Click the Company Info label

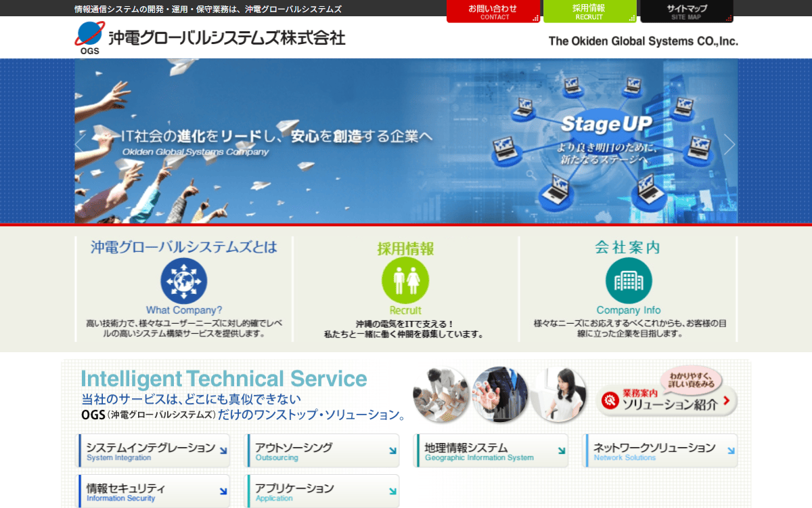tap(629, 311)
